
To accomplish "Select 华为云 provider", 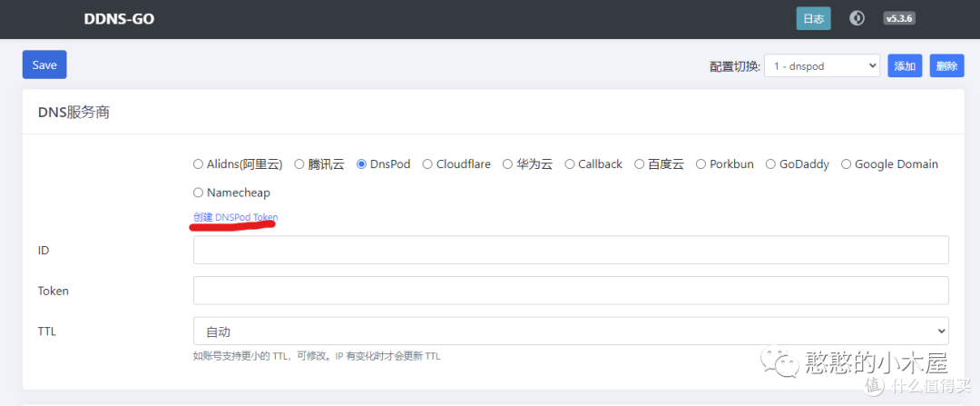I will 507,163.
